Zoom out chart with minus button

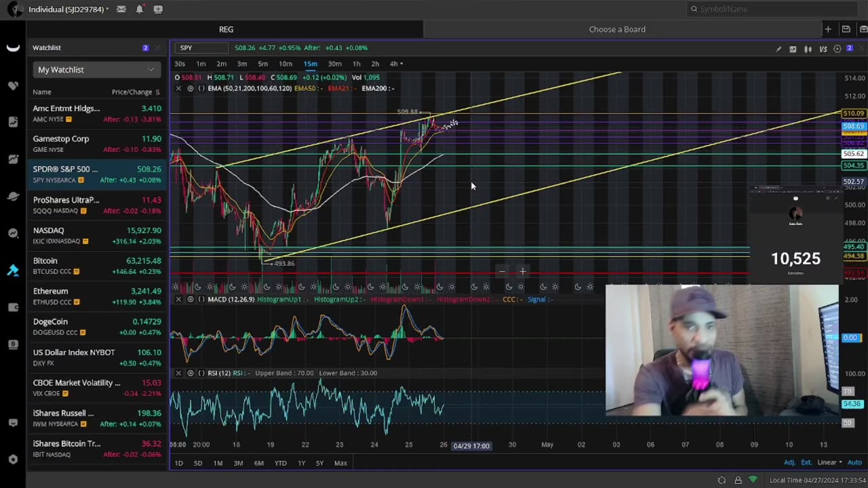click(x=502, y=271)
